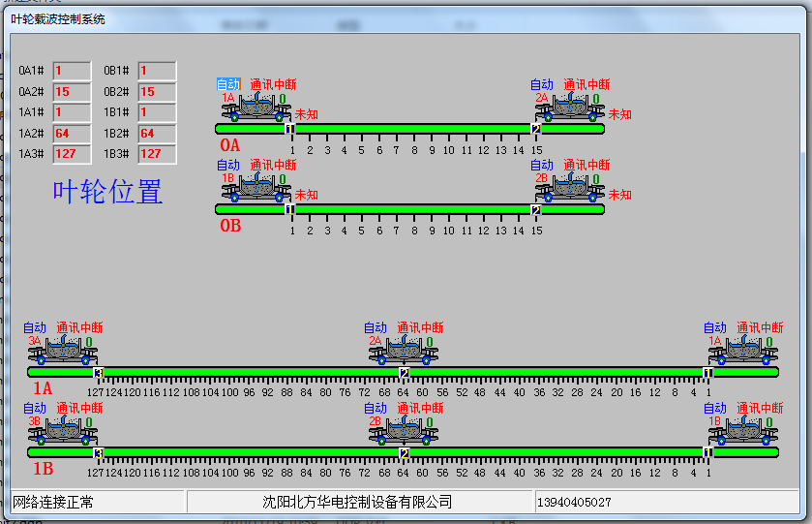Click position marker 2 on track 1B
Screen dimensions: 812x524
pos(404,453)
